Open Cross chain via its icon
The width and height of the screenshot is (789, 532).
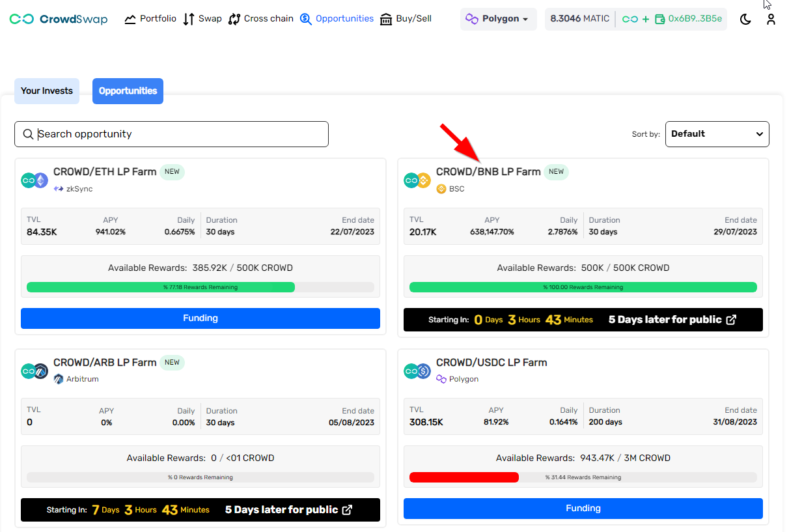[x=234, y=18]
